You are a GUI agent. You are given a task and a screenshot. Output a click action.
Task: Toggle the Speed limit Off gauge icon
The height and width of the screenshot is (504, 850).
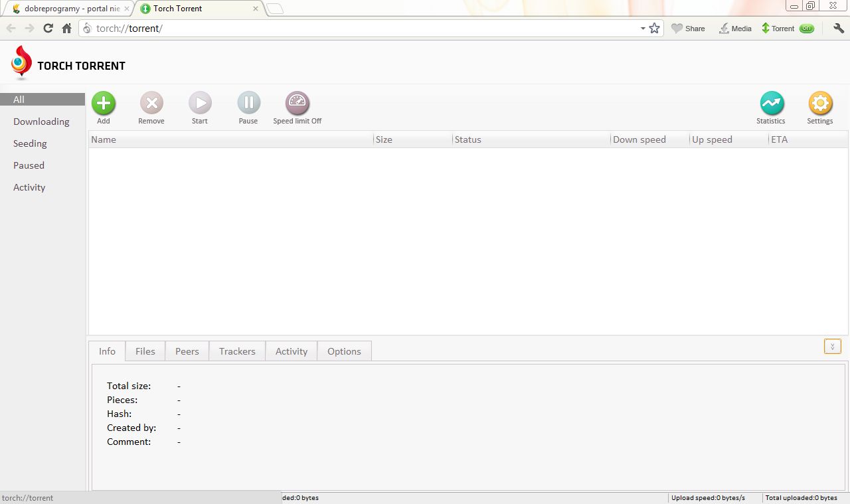[x=297, y=103]
